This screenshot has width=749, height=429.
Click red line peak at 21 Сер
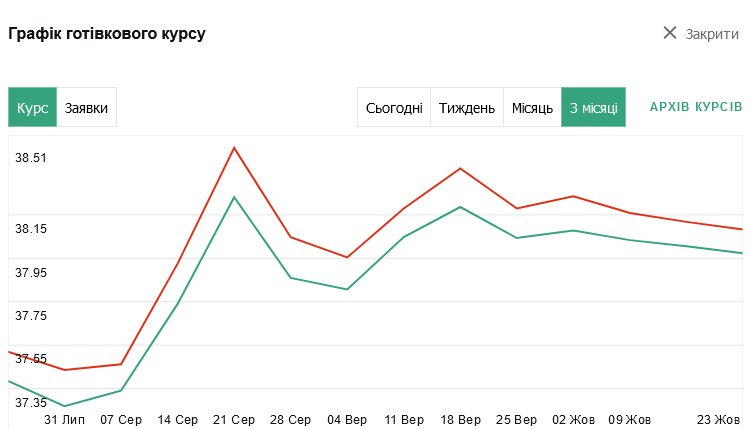(x=234, y=148)
